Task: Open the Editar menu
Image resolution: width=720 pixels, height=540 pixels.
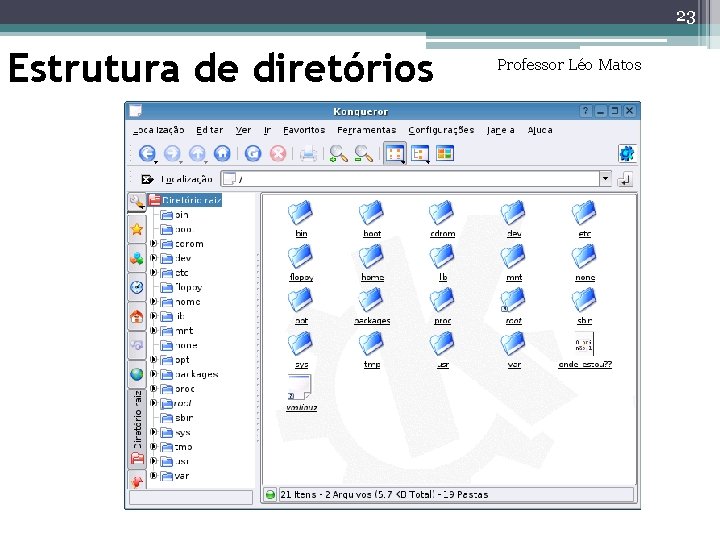Action: (209, 130)
